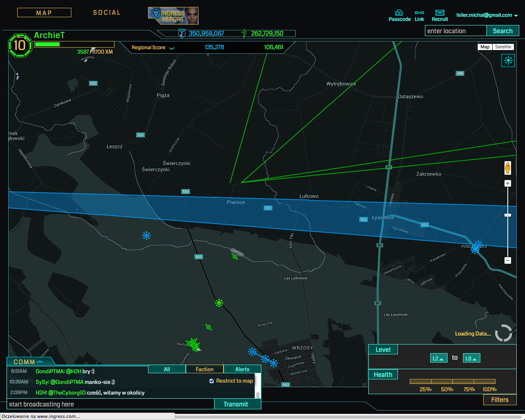
Task: Click the Filters button
Action: click(500, 399)
